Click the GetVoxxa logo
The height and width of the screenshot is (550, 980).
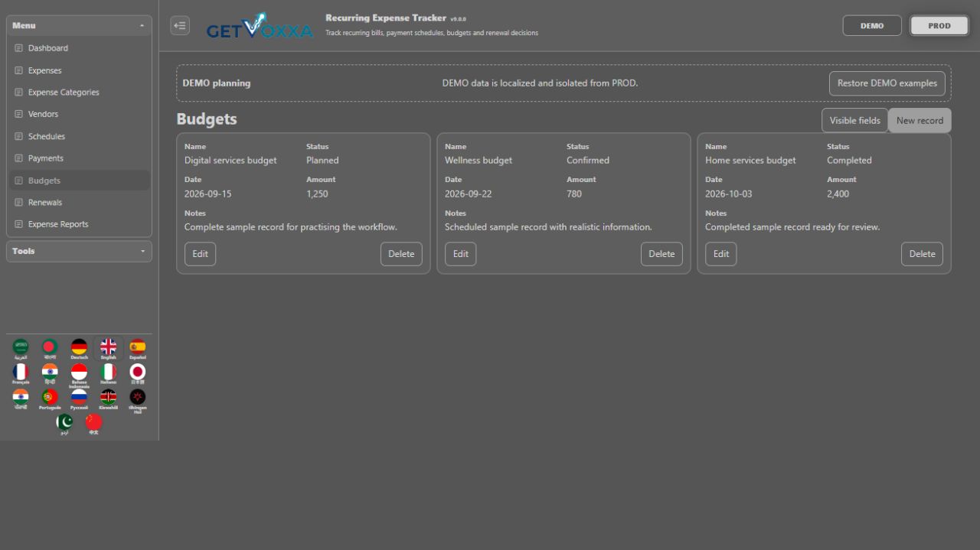click(260, 26)
